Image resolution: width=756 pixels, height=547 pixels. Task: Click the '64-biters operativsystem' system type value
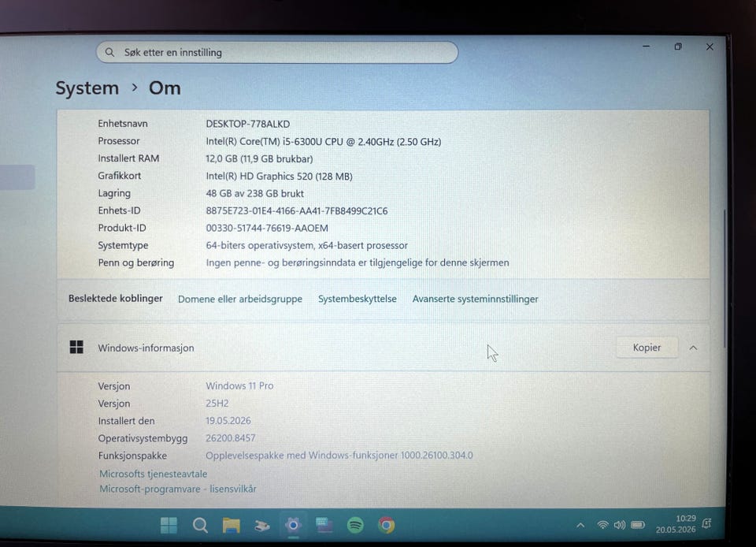pos(306,246)
